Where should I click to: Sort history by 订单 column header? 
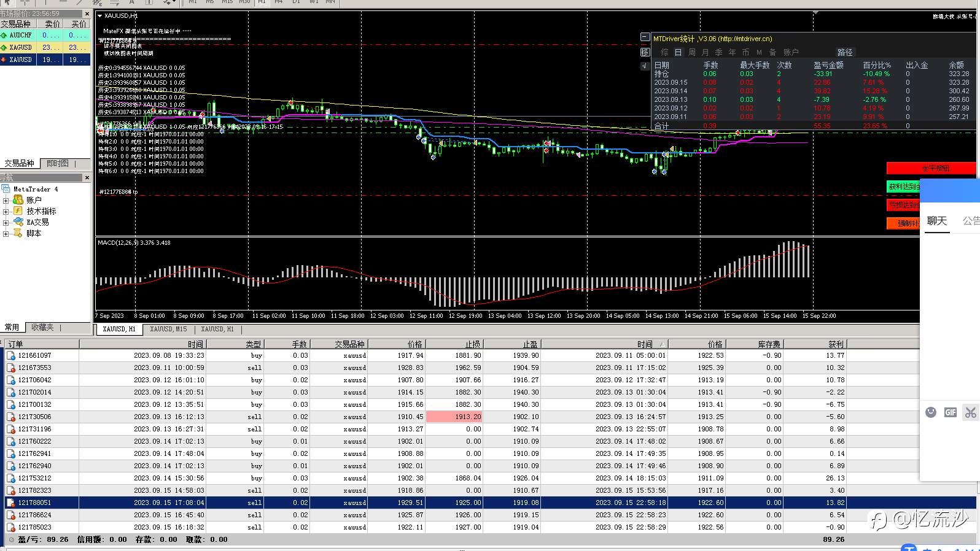42,344
